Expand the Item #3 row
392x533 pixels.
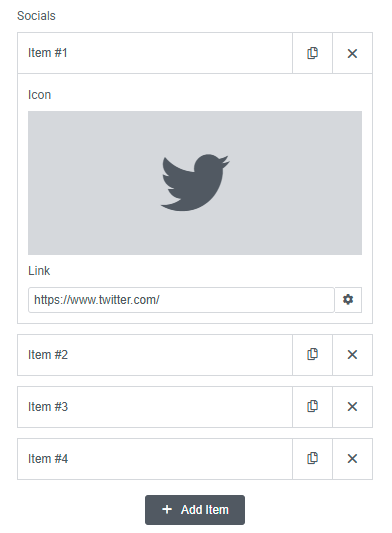[x=155, y=407]
